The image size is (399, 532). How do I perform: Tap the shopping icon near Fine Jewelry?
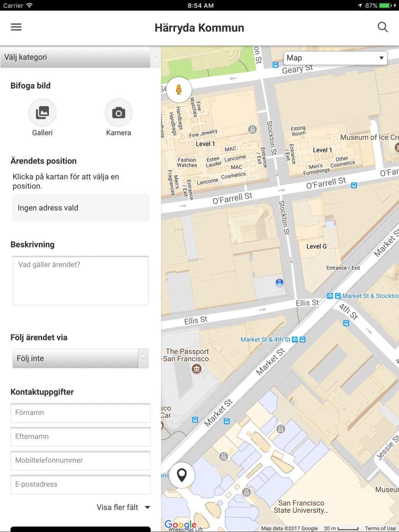(x=252, y=129)
